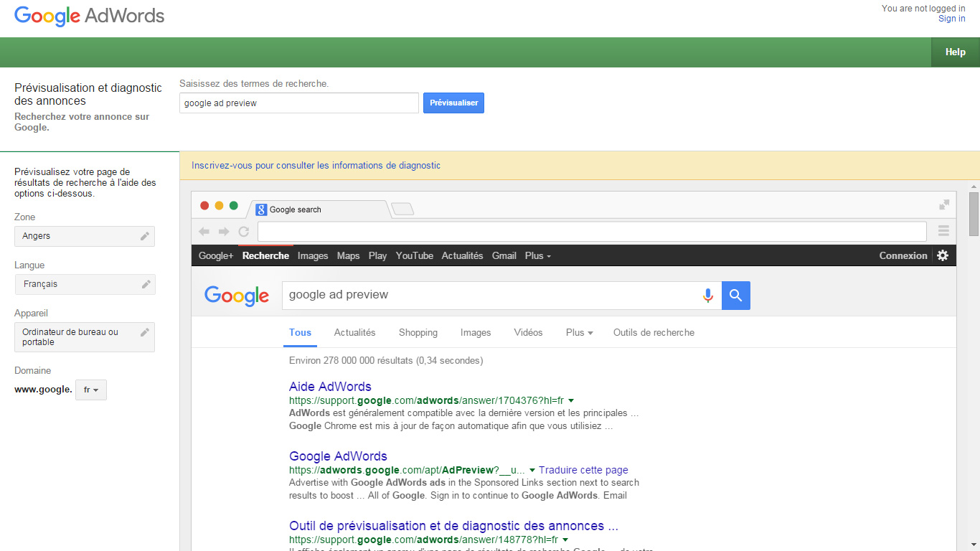This screenshot has height=551, width=980.
Task: Click YouTube in the black bar
Action: pos(415,255)
